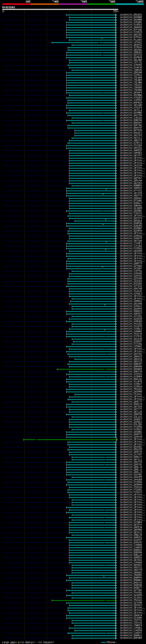The height and width of the screenshot is (644, 146).
Task: Open label UniRef100_A7QXE9
Action: (131, 98)
